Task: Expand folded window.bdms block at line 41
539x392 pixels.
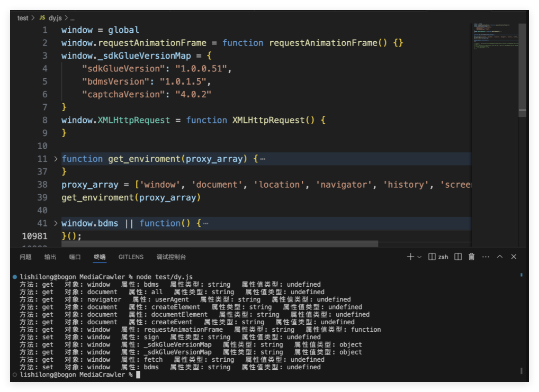Action: pyautogui.click(x=56, y=223)
